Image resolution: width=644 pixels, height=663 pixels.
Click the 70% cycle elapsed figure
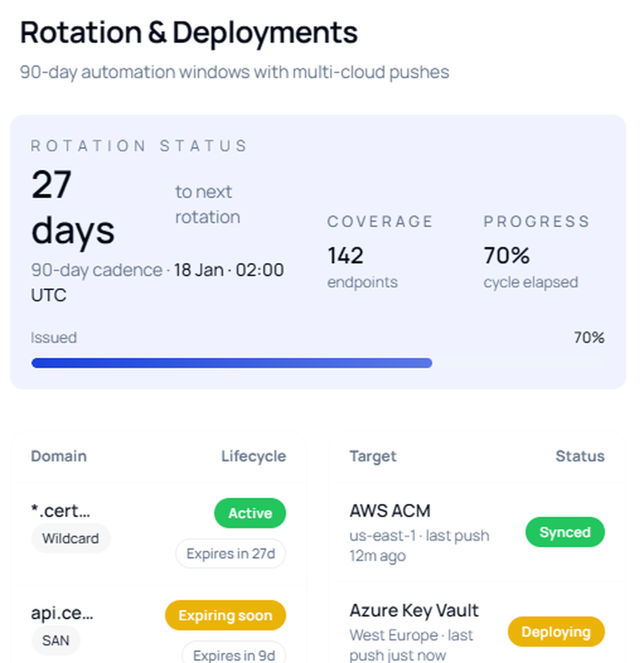[x=506, y=256]
